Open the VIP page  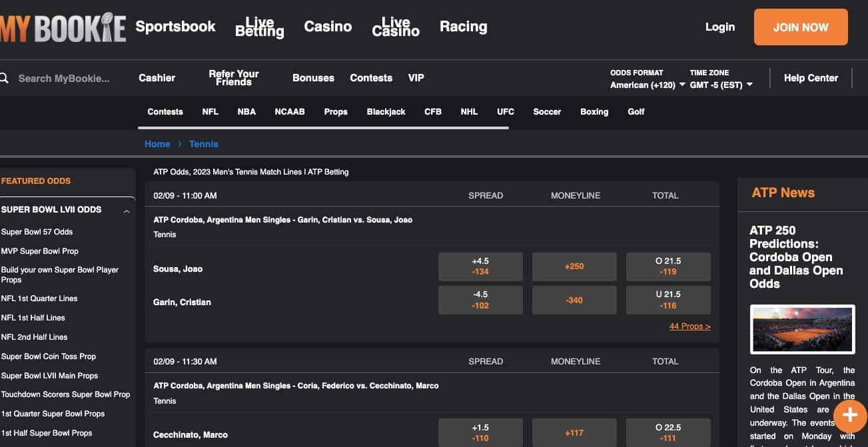coord(416,78)
